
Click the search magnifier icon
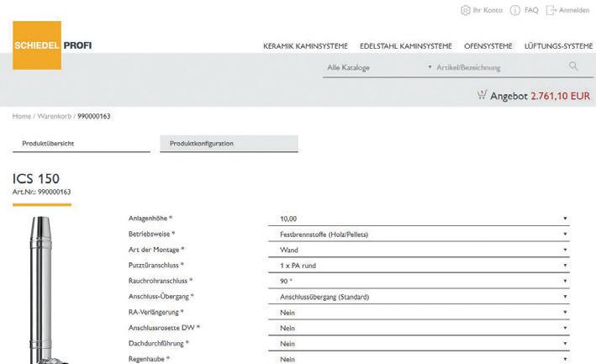coord(573,66)
